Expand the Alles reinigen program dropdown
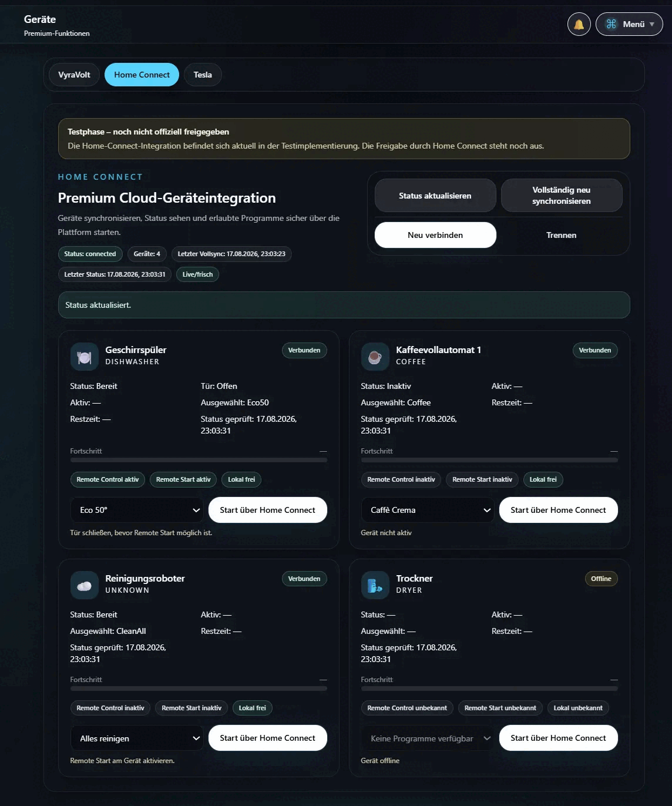The image size is (672, 806). pos(137,738)
